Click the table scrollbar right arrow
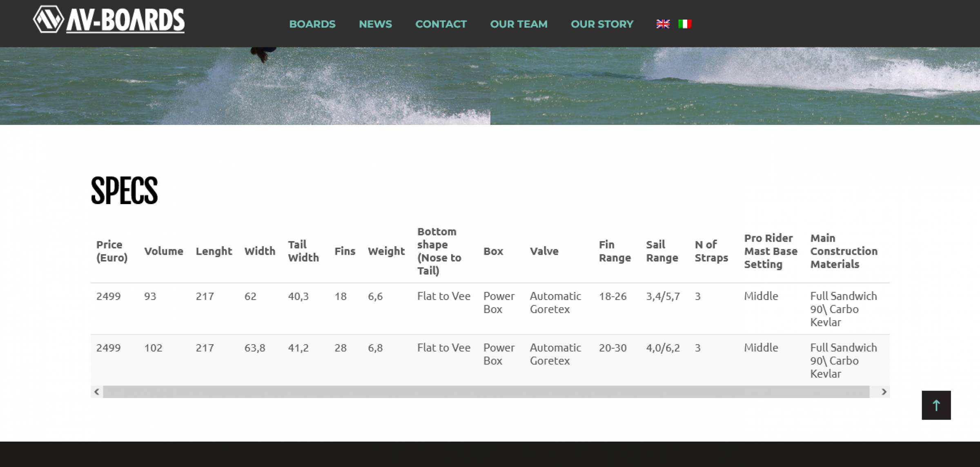 coord(884,392)
